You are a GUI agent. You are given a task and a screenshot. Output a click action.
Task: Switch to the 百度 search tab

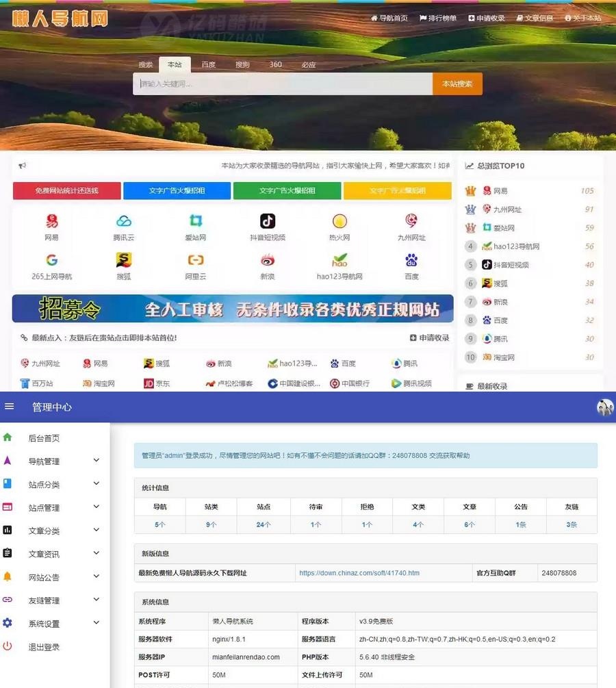(x=208, y=64)
